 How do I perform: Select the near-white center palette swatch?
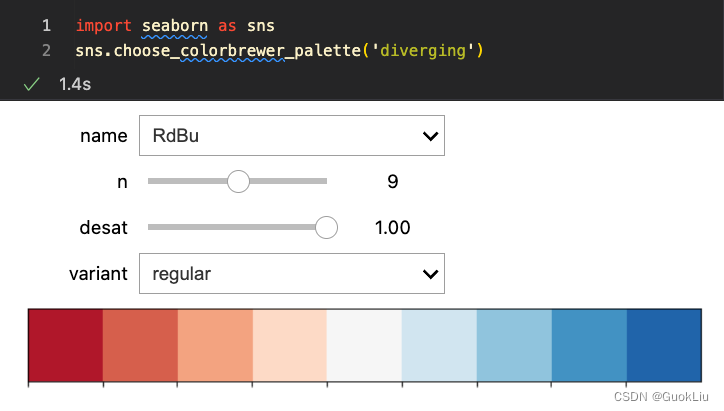(x=365, y=345)
